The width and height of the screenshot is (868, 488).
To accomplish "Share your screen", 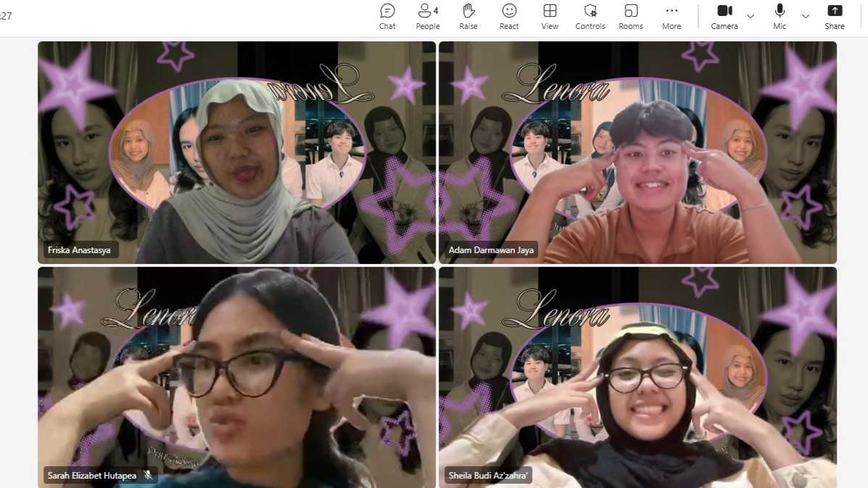I will (x=834, y=17).
